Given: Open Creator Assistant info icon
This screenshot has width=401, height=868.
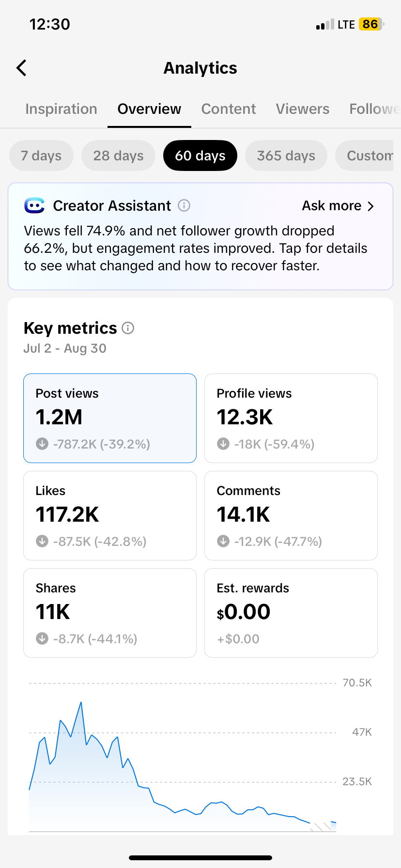Looking at the screenshot, I should [x=184, y=205].
